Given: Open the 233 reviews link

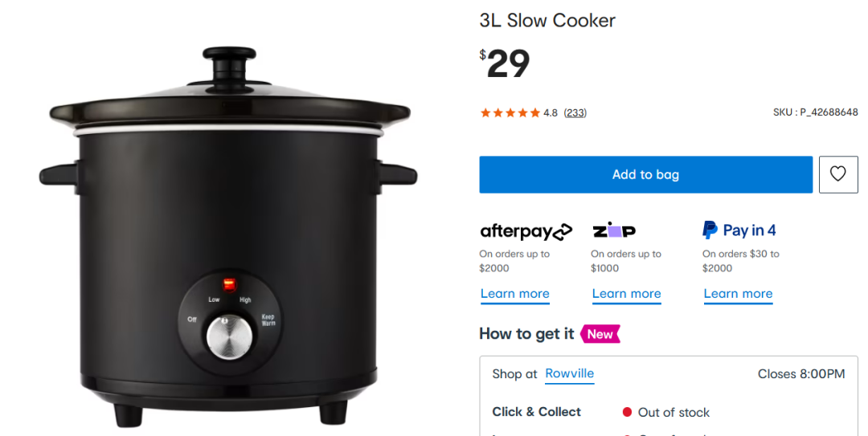Looking at the screenshot, I should [x=575, y=113].
